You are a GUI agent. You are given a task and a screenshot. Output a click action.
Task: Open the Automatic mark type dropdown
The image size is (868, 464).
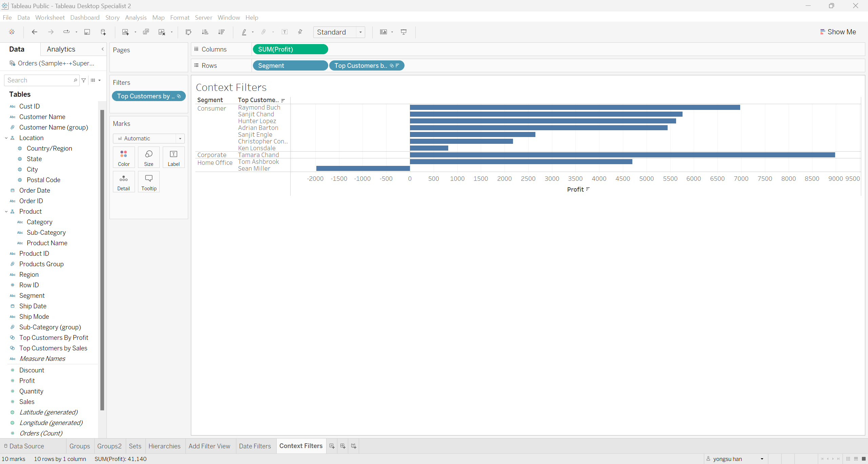pos(180,138)
